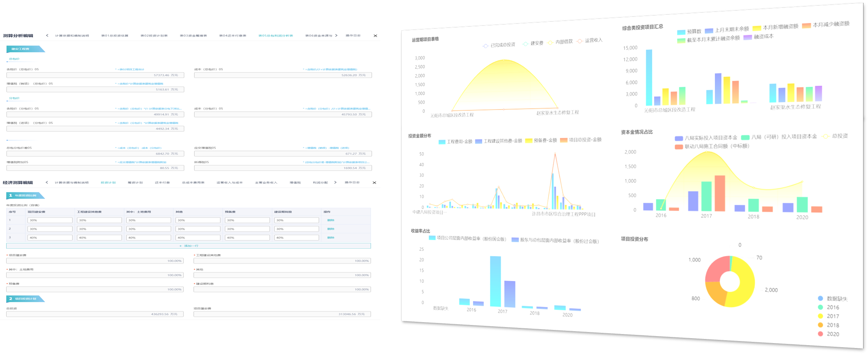Close the 测算分析编辑 panel

point(375,36)
